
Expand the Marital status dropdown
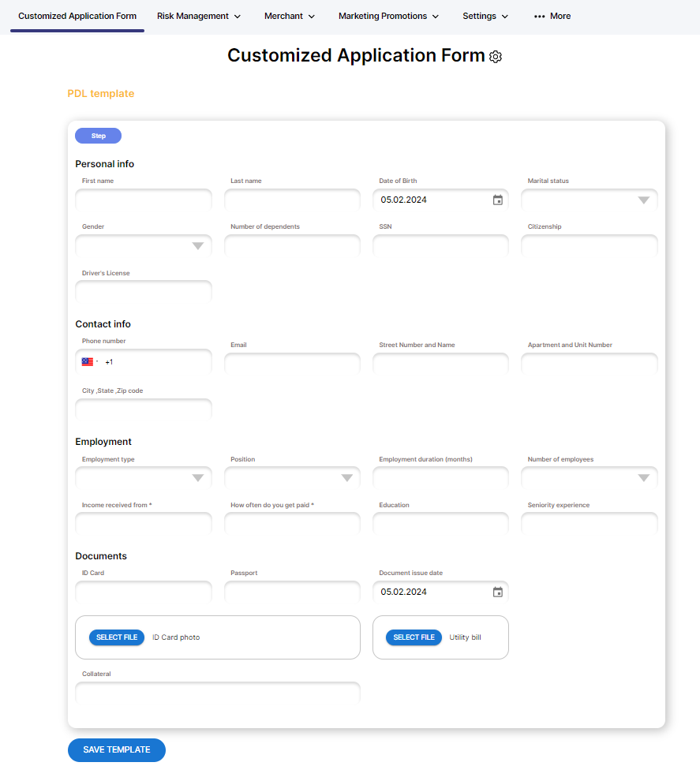[643, 200]
